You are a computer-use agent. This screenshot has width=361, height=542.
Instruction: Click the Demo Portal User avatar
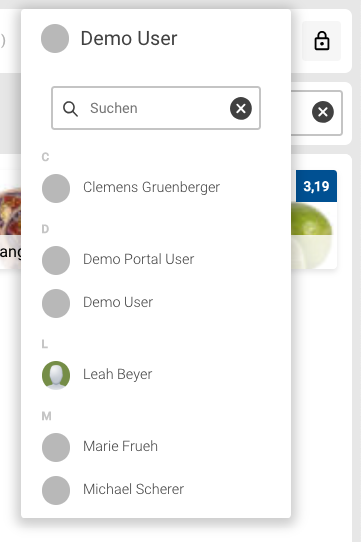(x=56, y=260)
